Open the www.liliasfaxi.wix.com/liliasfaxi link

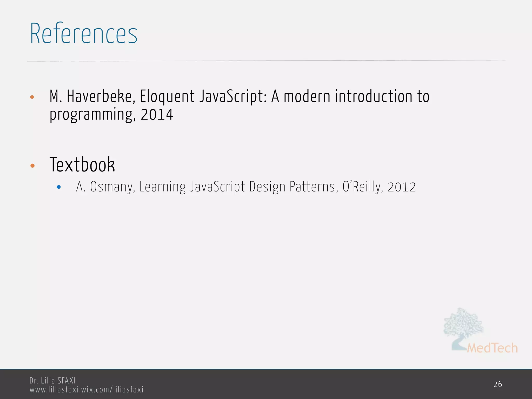coord(87,390)
